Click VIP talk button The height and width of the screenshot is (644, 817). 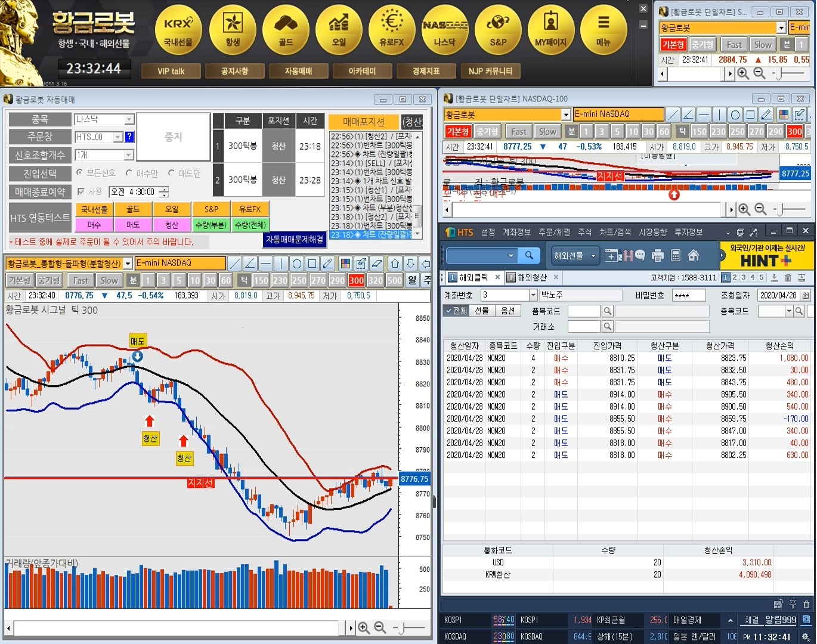click(171, 71)
